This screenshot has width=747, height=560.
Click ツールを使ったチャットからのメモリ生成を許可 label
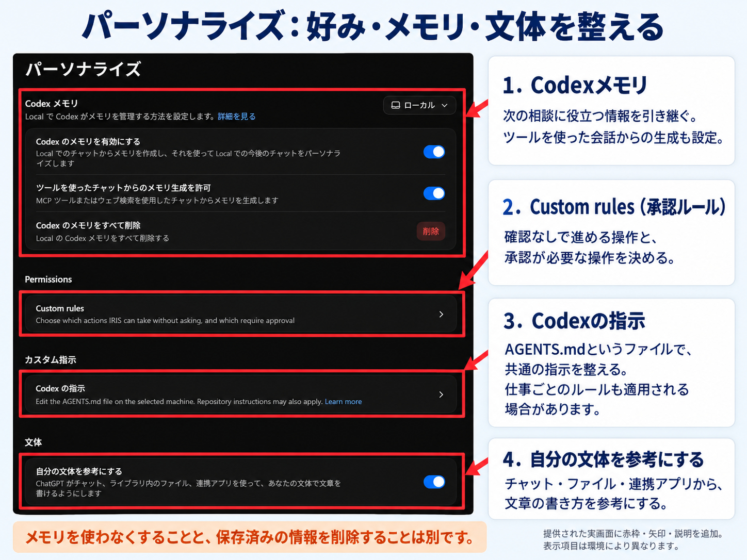click(123, 188)
